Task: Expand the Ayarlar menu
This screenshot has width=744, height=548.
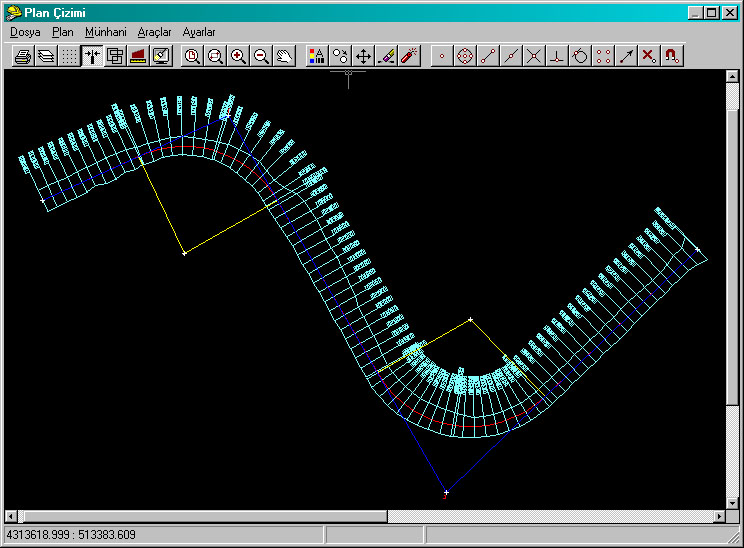Action: (199, 32)
